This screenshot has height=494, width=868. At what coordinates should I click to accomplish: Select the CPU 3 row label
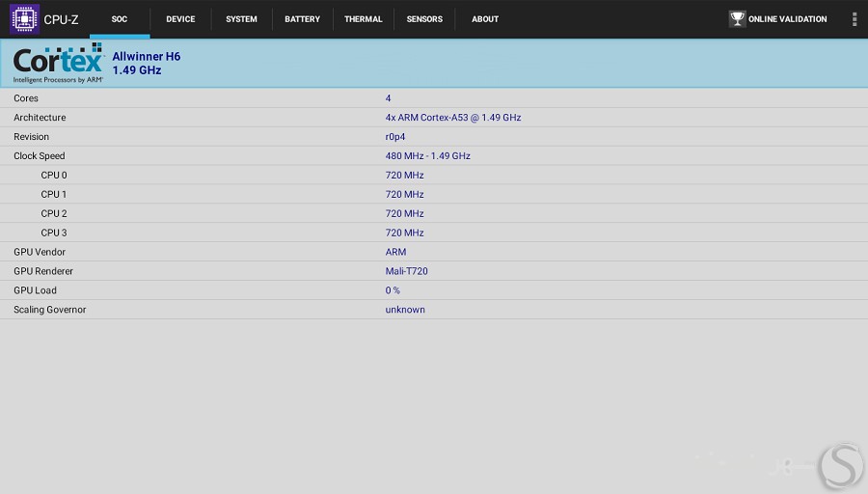[x=54, y=233]
